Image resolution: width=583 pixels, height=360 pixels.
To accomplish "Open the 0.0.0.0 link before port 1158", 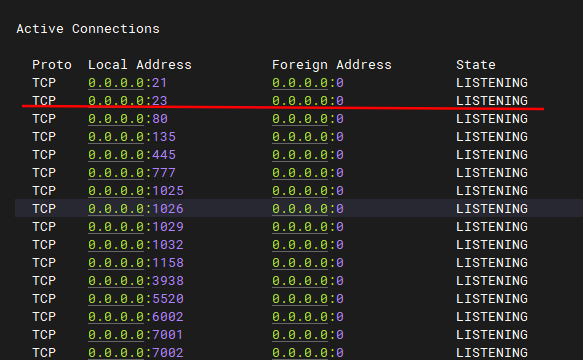I will (116, 263).
